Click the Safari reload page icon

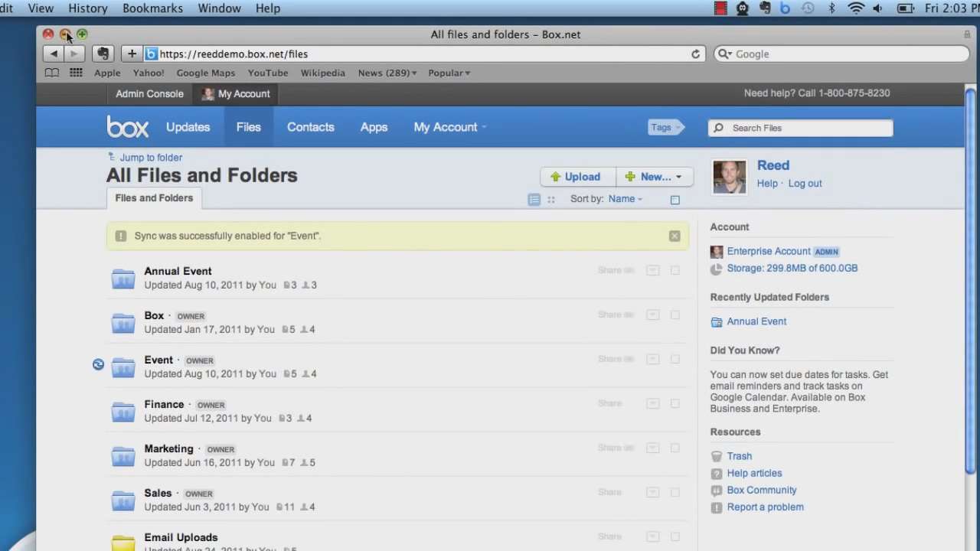tap(695, 54)
